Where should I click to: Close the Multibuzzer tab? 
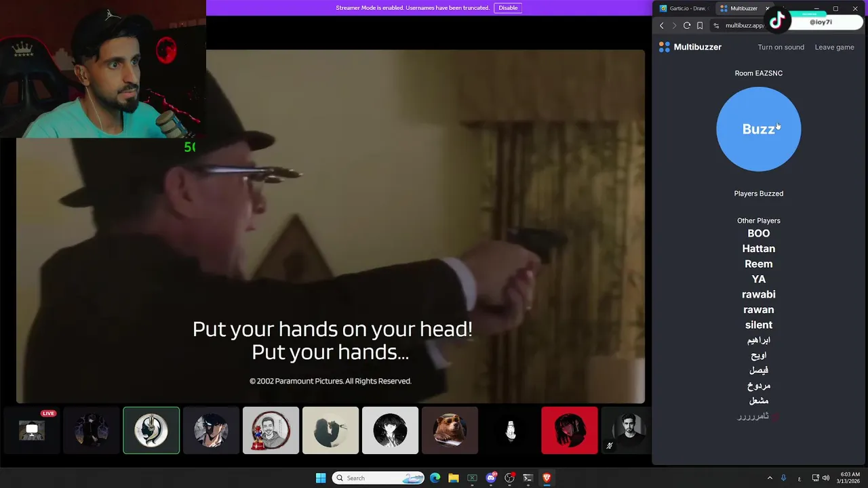tap(767, 8)
